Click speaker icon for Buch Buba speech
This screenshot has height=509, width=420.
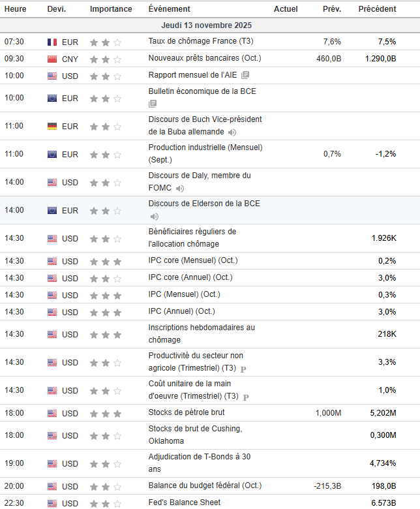[232, 132]
